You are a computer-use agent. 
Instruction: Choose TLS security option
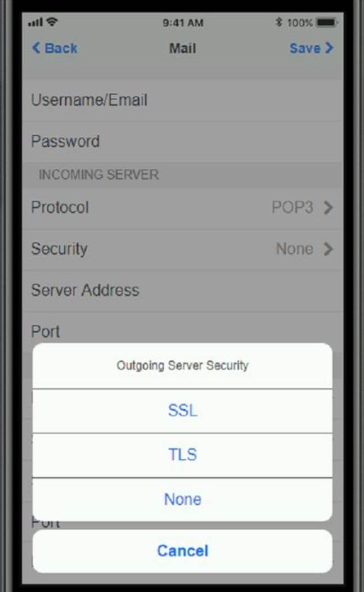[182, 455]
